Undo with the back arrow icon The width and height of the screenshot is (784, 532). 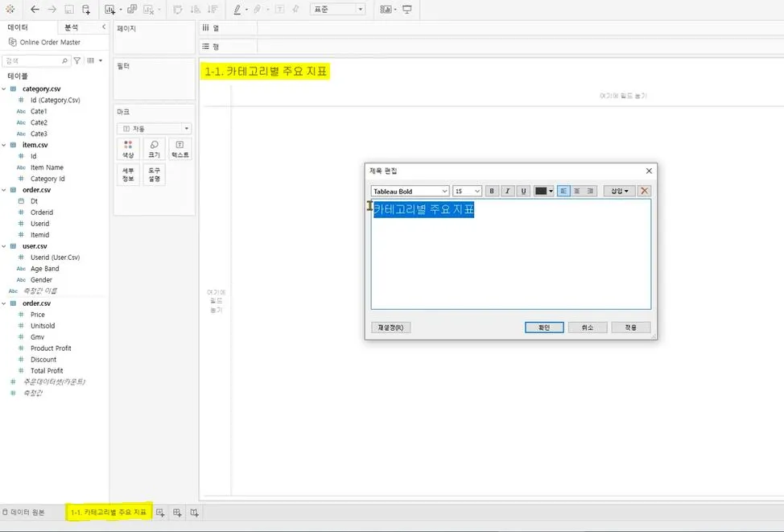coord(35,10)
